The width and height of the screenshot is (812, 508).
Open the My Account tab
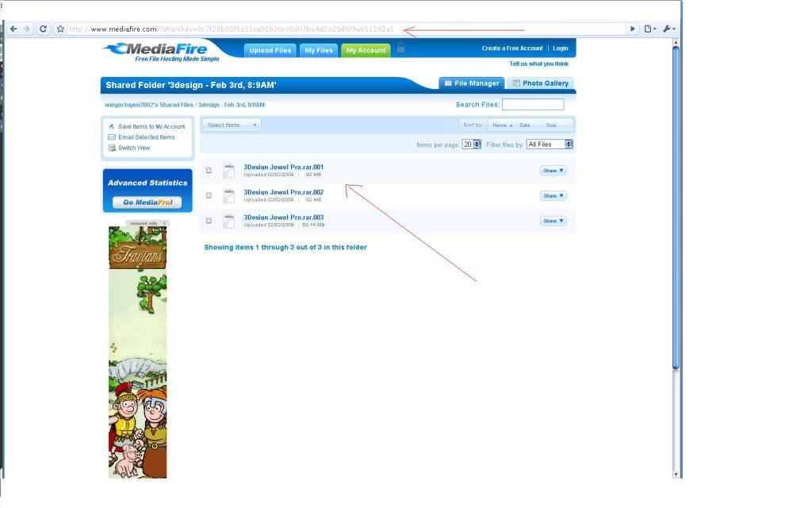(x=366, y=50)
